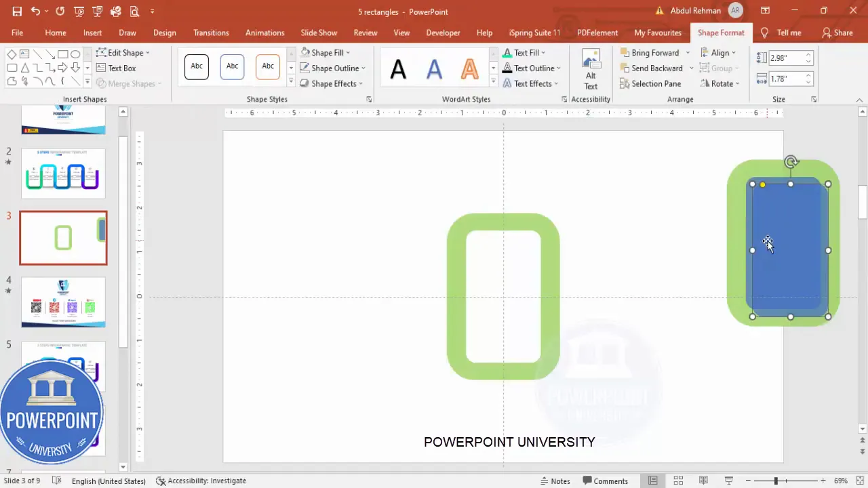Select slide 2 thumbnail
868x488 pixels.
click(63, 174)
